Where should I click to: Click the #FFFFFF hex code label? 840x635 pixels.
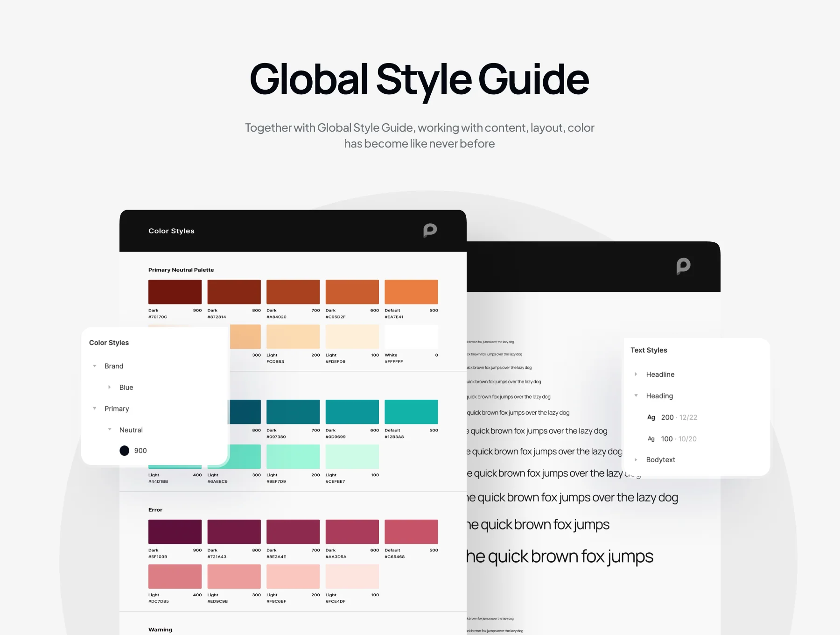[393, 362]
